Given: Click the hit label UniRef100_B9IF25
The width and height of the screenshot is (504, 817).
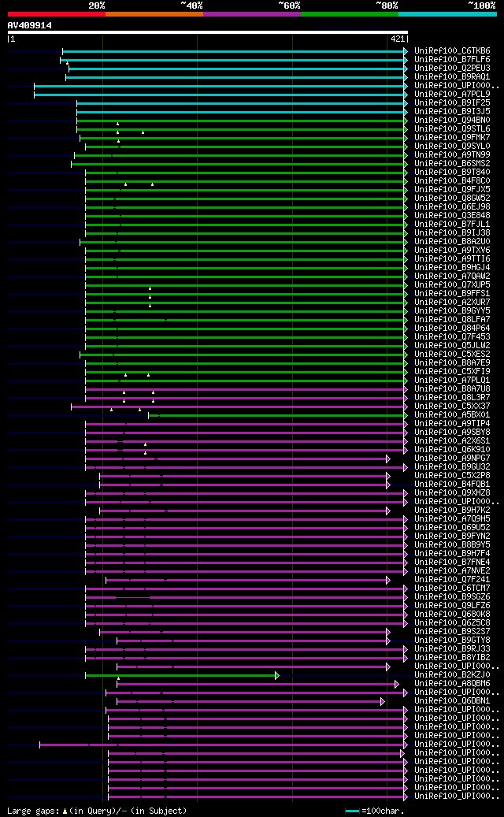Looking at the screenshot, I should [452, 102].
